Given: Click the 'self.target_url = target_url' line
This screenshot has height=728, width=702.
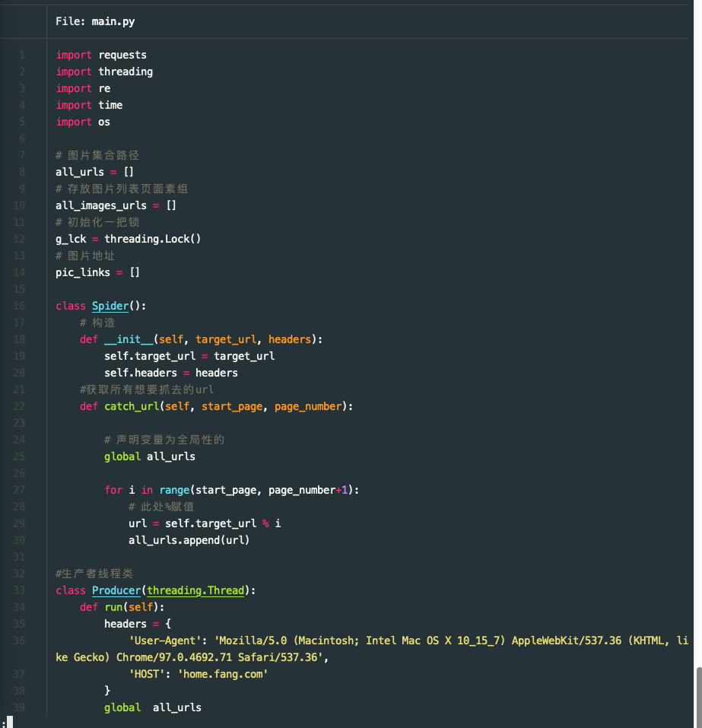Looking at the screenshot, I should coord(189,356).
